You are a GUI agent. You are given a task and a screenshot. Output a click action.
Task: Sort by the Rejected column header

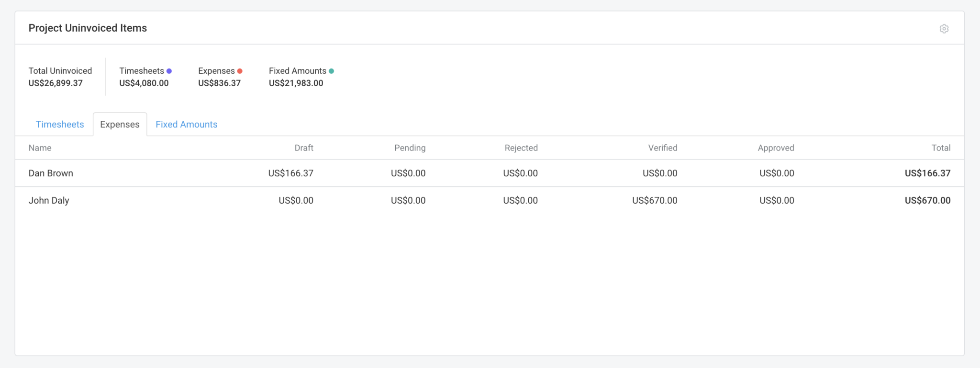[x=521, y=148]
